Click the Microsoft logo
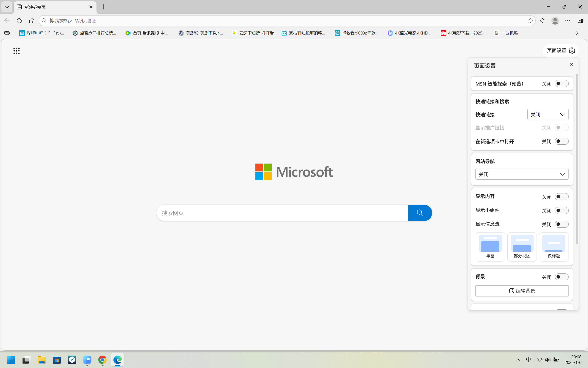588x368 pixels. point(294,172)
